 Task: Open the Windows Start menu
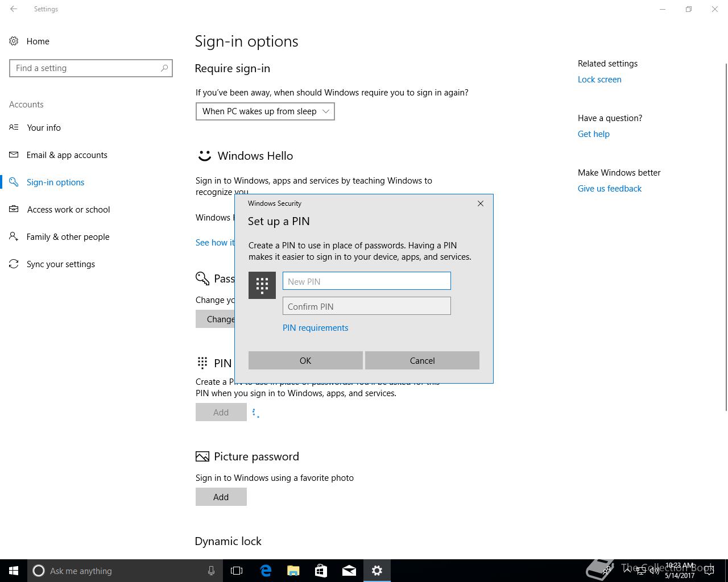(14, 571)
